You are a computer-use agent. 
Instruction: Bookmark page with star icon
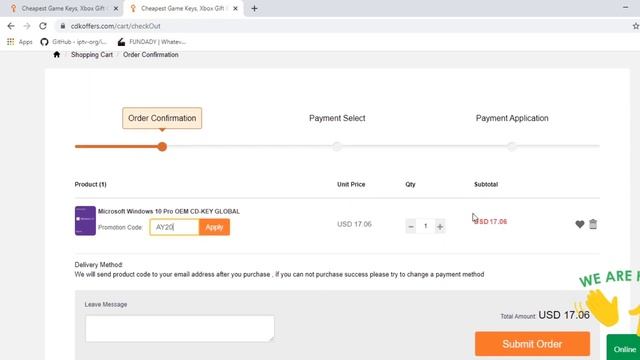click(x=636, y=26)
